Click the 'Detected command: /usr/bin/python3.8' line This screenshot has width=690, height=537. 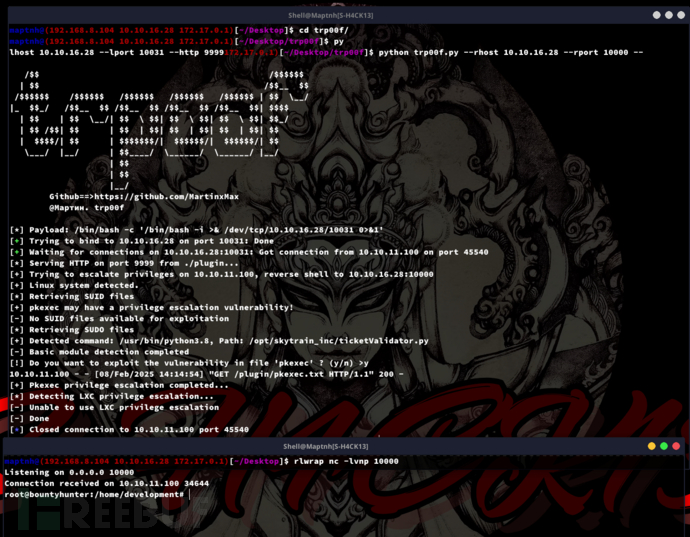(x=219, y=341)
